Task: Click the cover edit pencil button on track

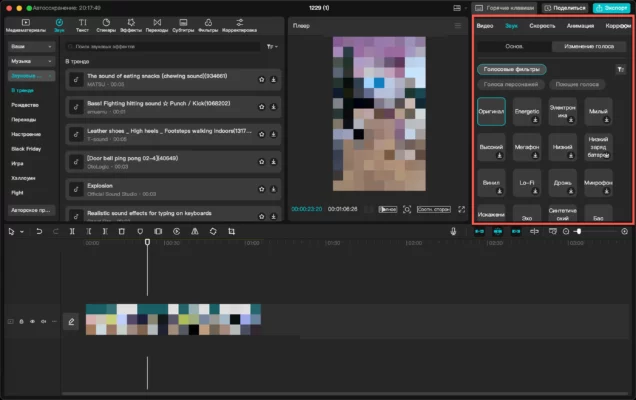Action: (x=71, y=322)
